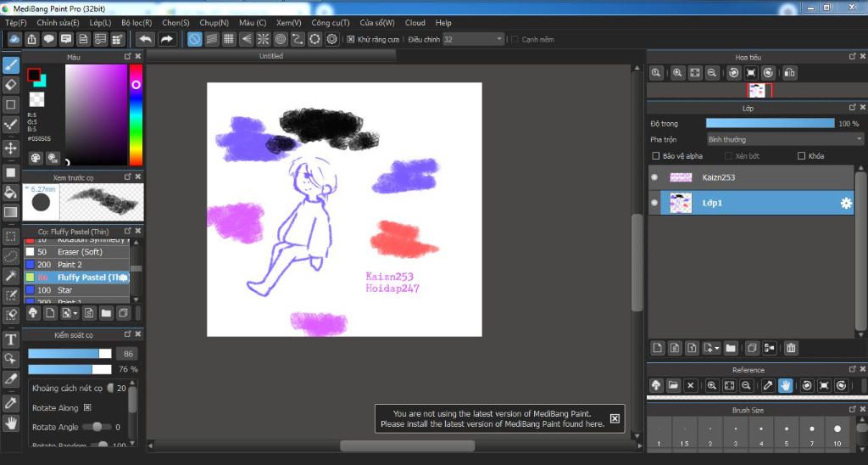Open the Pha trộn blend mode dropdown

785,139
